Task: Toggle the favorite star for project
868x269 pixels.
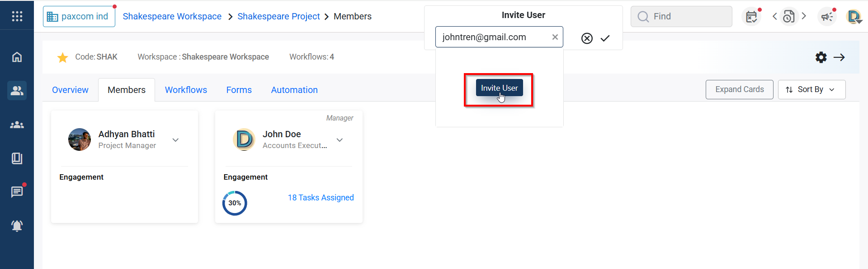Action: [x=63, y=57]
